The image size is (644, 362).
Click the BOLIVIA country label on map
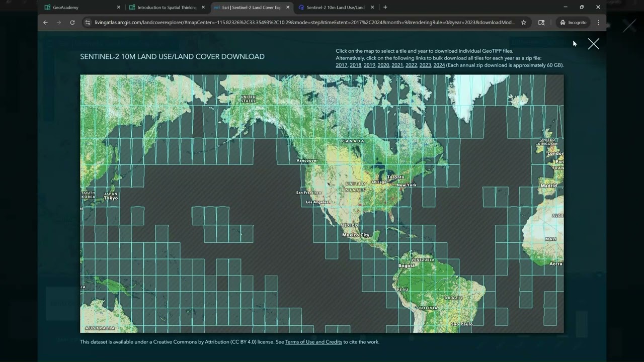point(428,308)
